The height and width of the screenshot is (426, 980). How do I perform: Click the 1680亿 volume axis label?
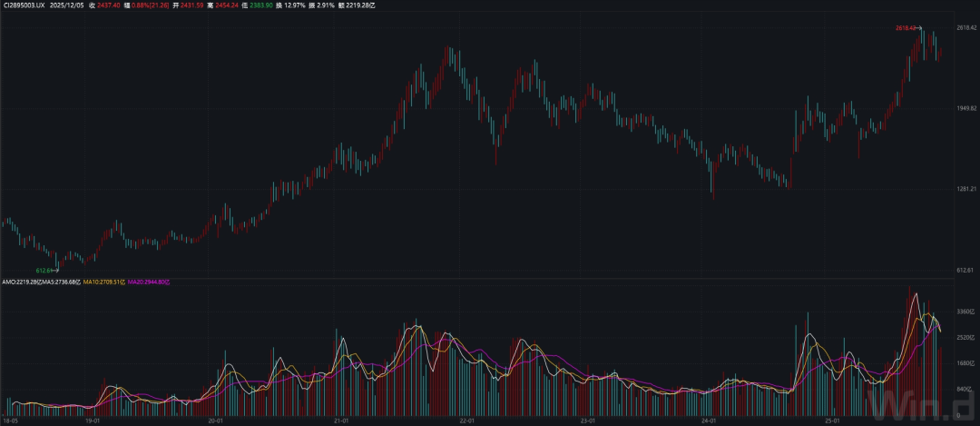966,362
